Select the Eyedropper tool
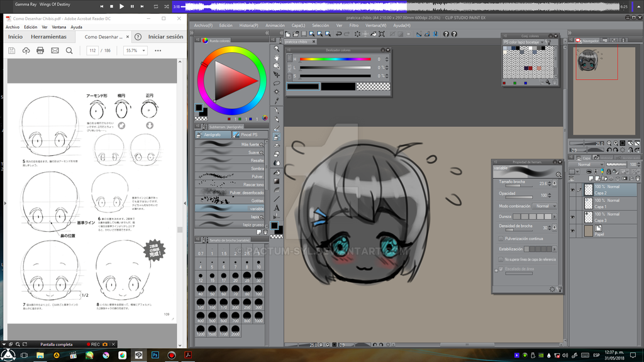The height and width of the screenshot is (362, 644). coord(277,101)
